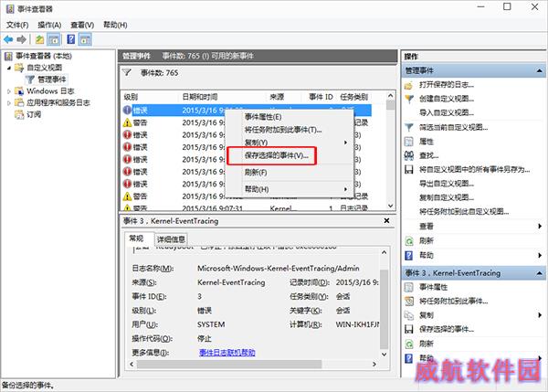This screenshot has width=548, height=392.
Task: Click the event list scroll-down arrow
Action: (391, 206)
